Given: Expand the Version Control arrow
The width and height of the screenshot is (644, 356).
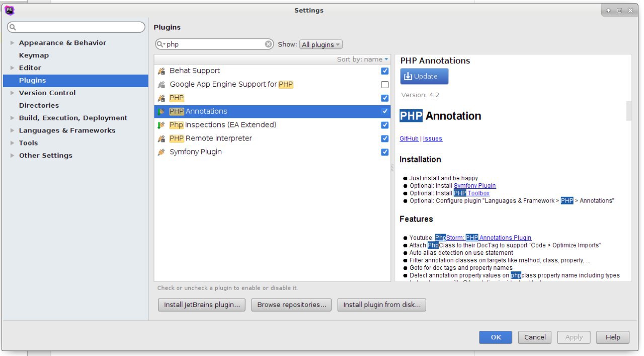Looking at the screenshot, I should (12, 93).
